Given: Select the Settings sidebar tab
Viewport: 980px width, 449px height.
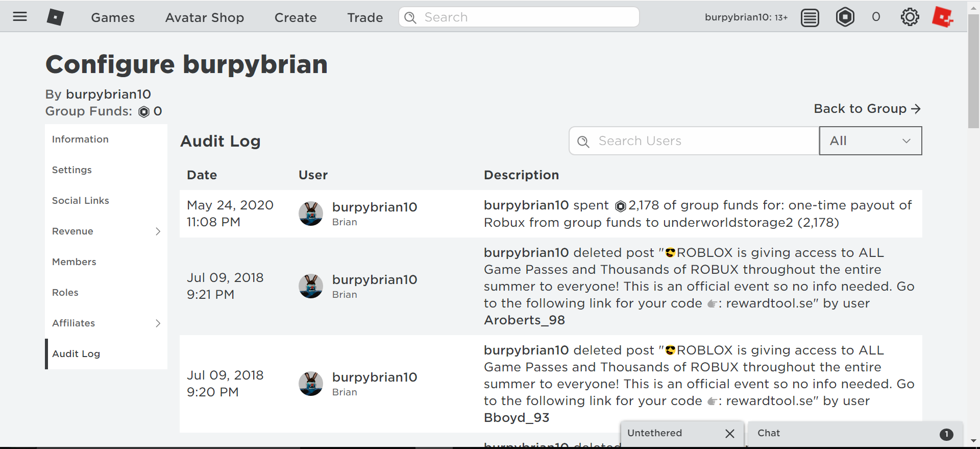Looking at the screenshot, I should 106,170.
